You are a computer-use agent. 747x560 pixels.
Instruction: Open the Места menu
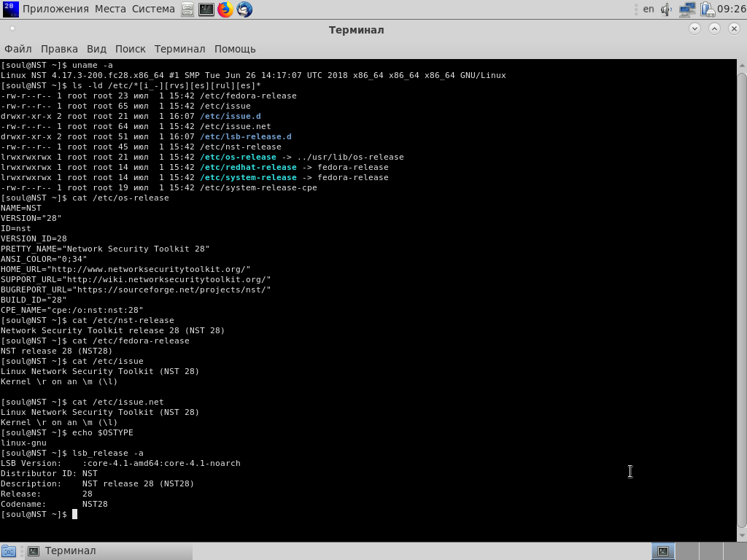tap(110, 9)
